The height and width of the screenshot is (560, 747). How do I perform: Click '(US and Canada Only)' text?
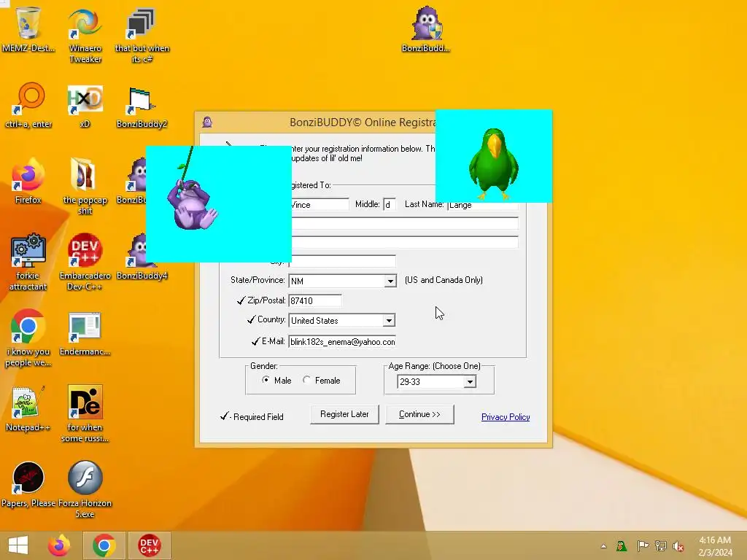click(444, 280)
